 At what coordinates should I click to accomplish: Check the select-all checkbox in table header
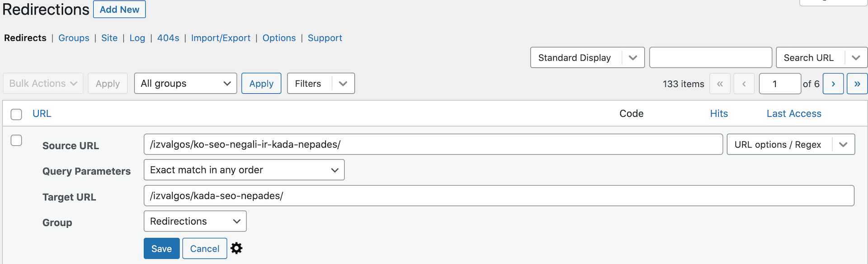point(16,114)
